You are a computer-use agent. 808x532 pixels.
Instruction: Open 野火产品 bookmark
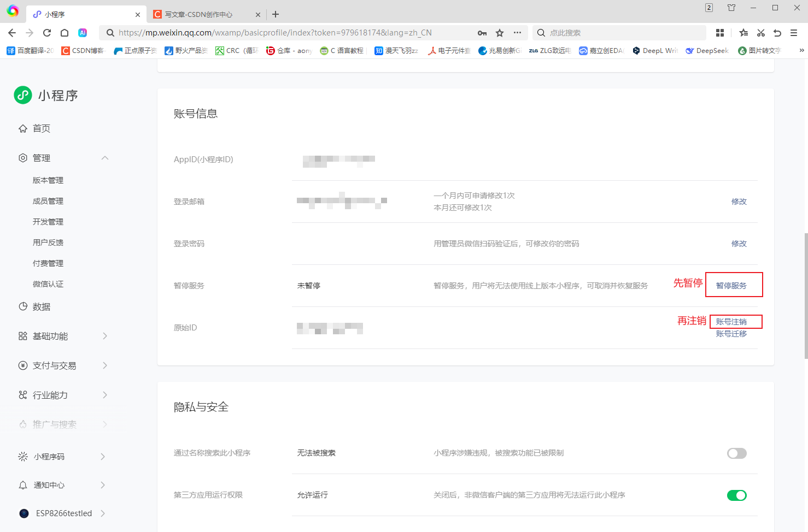pyautogui.click(x=186, y=51)
